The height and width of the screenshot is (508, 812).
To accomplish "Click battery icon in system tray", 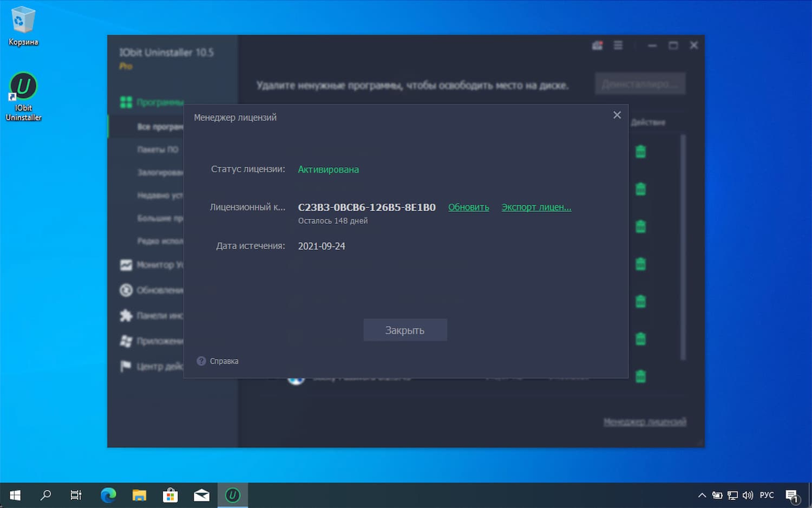I will click(717, 495).
